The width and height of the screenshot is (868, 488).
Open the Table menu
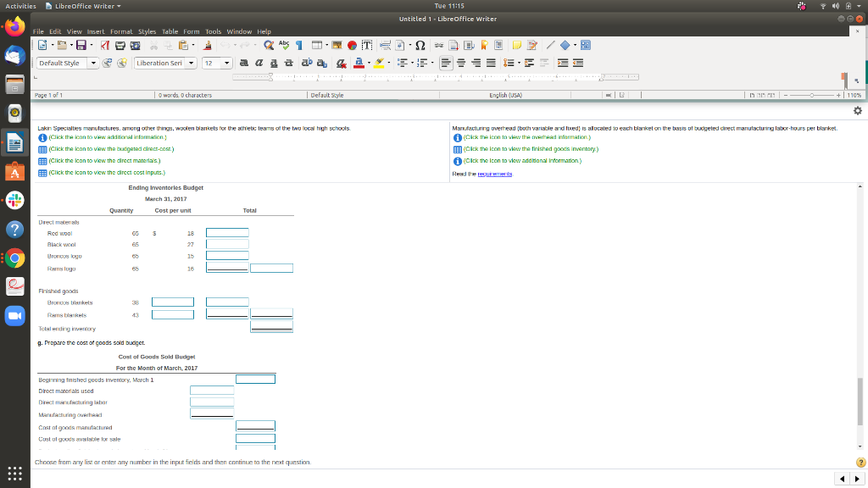(170, 31)
